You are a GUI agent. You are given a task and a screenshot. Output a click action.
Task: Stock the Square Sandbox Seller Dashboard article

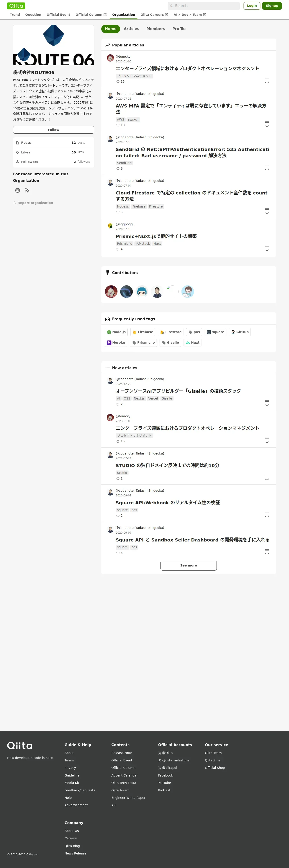pyautogui.click(x=267, y=552)
